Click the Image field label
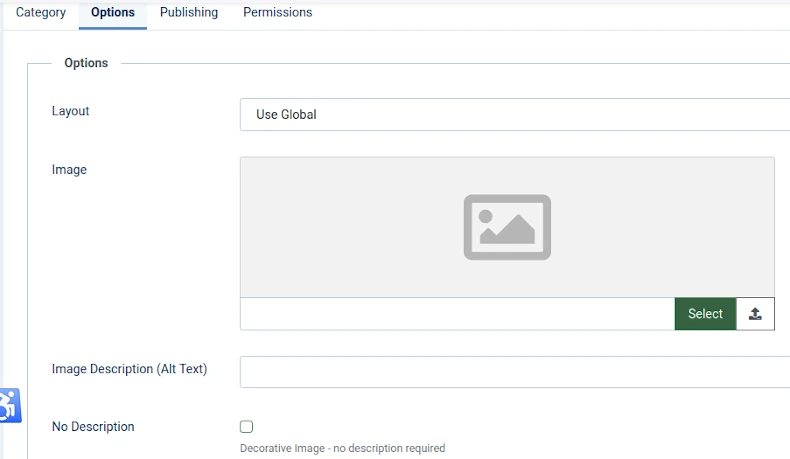 tap(69, 170)
